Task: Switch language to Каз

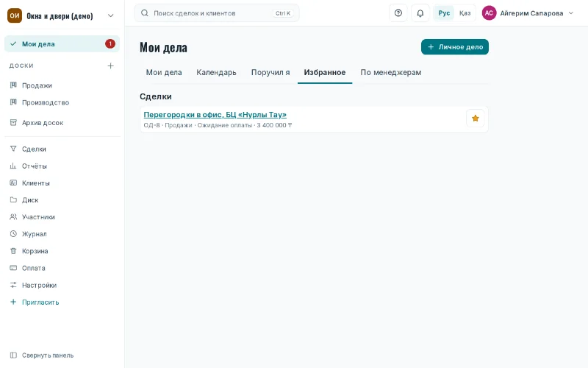Action: pos(465,13)
